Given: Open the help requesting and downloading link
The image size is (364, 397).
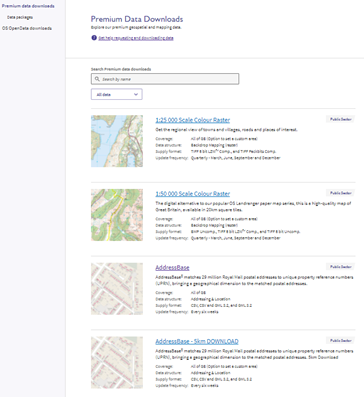Looking at the screenshot, I should click(136, 38).
